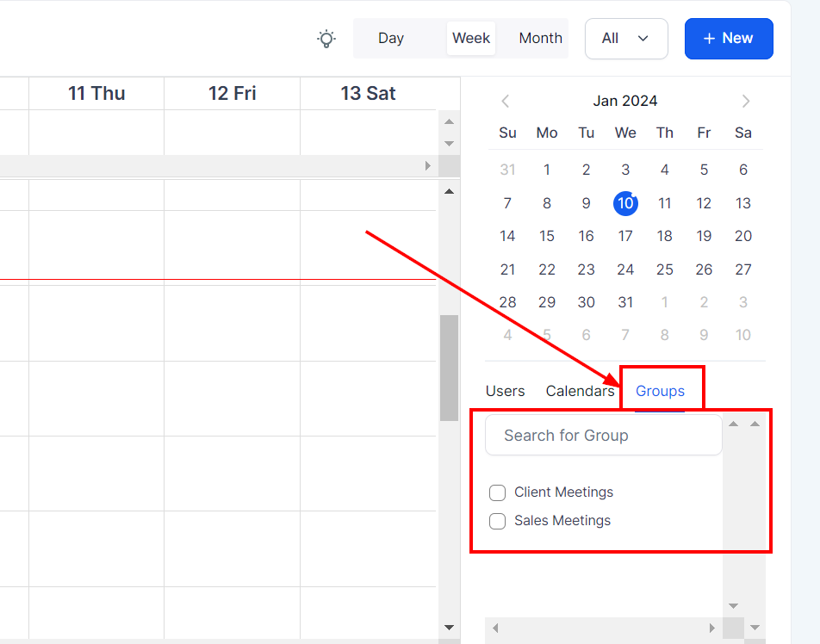Image resolution: width=820 pixels, height=644 pixels.
Task: Open the All filter dropdown
Action: (626, 39)
